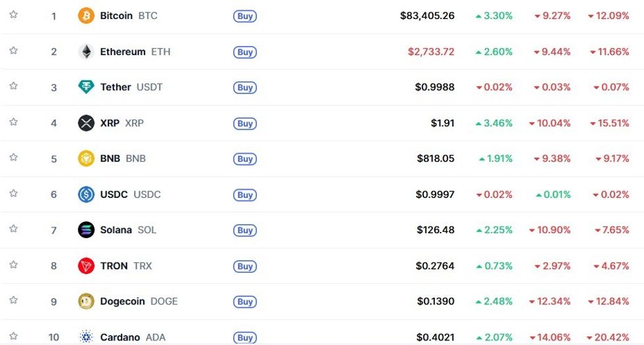Click the BNB logo icon

[86, 158]
